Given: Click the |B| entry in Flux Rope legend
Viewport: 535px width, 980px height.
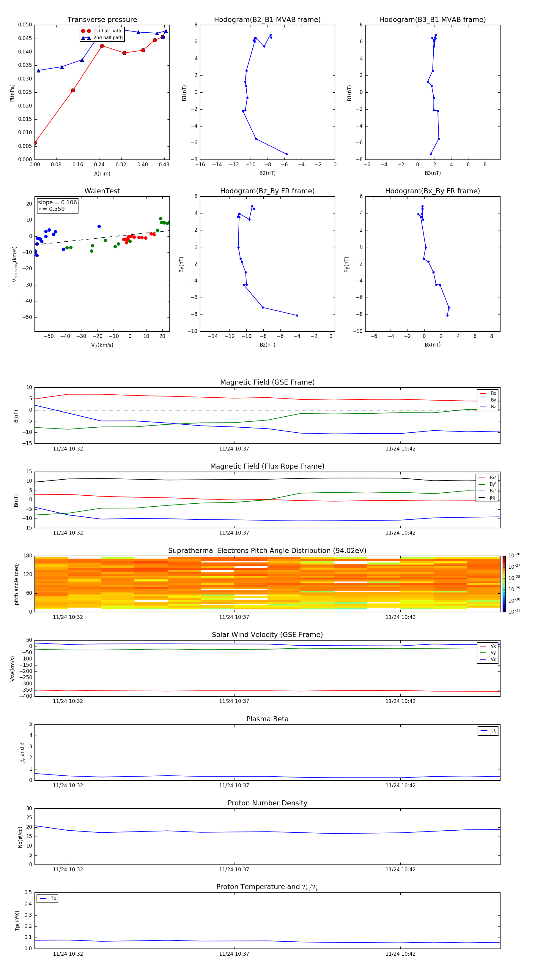Looking at the screenshot, I should pos(487,498).
